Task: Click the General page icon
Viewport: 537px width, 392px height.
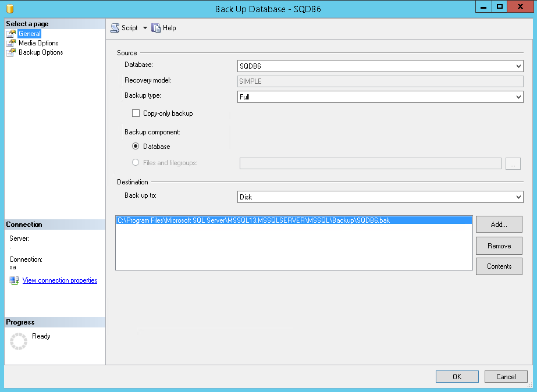Action: click(12, 34)
